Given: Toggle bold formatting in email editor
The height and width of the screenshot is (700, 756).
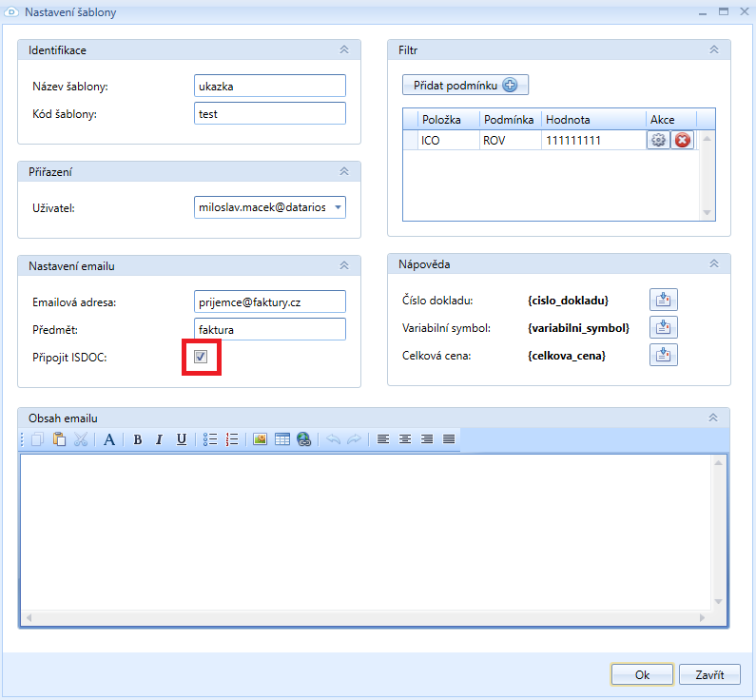Looking at the screenshot, I should tap(138, 439).
